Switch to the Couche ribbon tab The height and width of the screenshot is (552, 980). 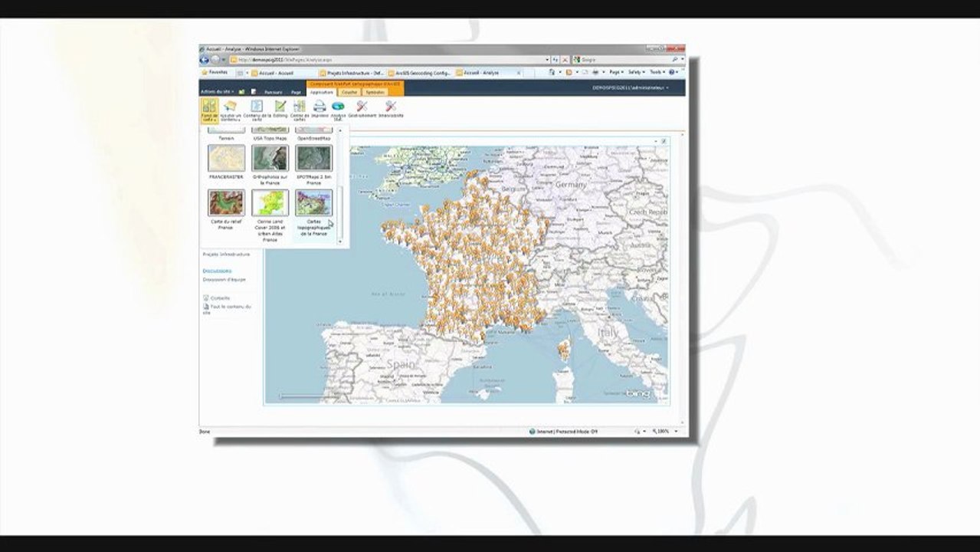click(349, 92)
